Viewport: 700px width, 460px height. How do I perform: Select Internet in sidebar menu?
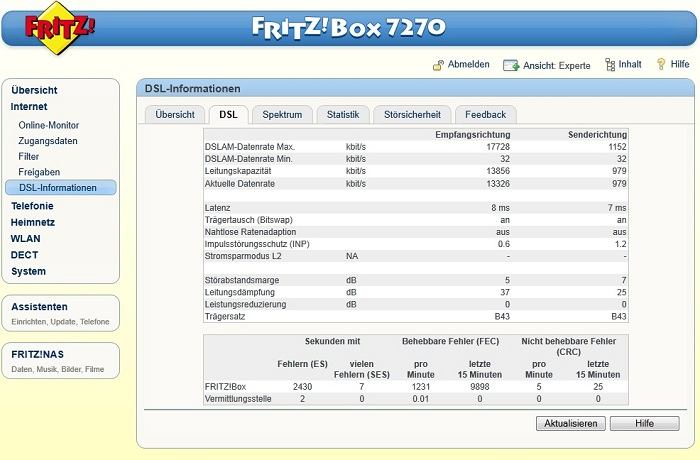click(29, 107)
